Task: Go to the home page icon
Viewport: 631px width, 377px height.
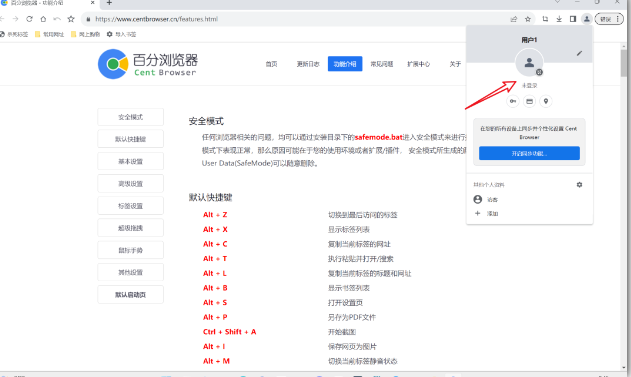Action: (x=43, y=19)
